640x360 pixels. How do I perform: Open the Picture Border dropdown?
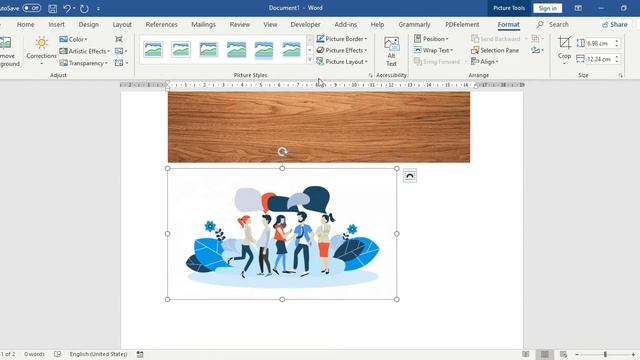click(342, 39)
